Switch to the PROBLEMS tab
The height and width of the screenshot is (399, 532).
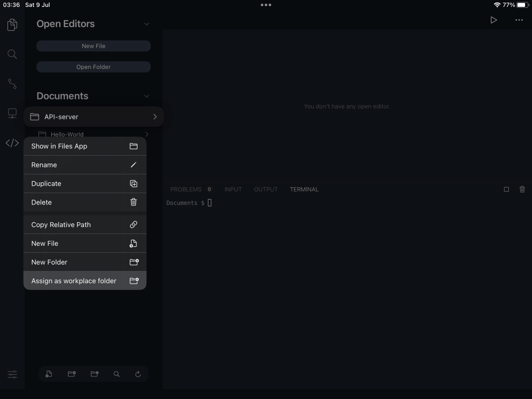coord(186,189)
